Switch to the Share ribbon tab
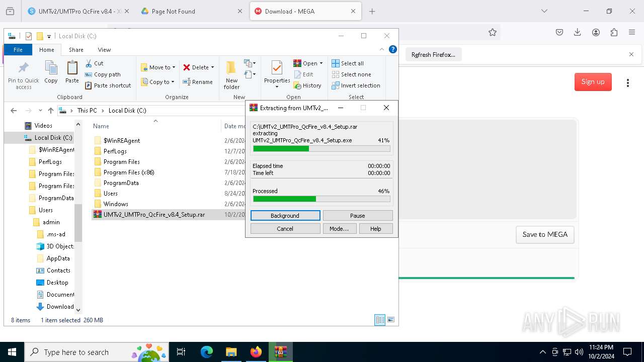The width and height of the screenshot is (644, 362). point(76,50)
